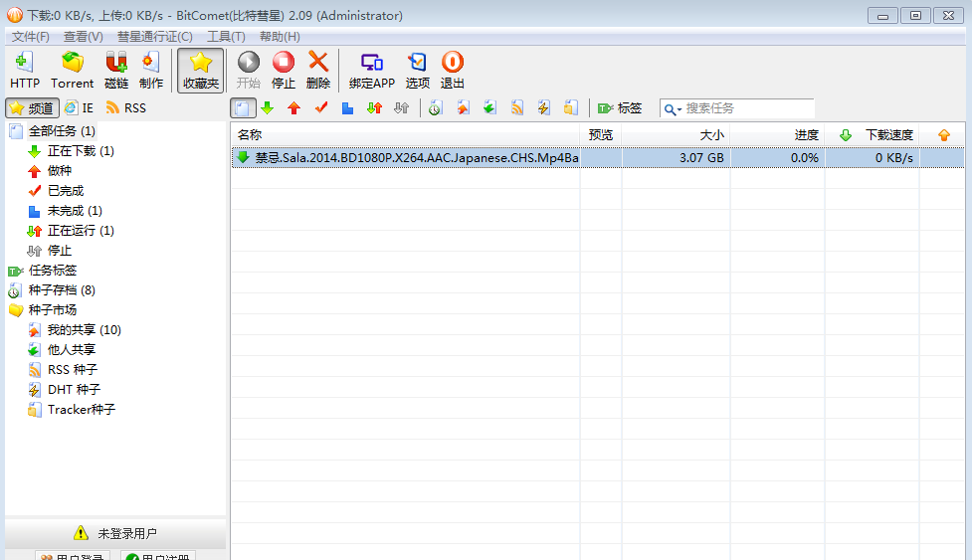Screen dimensions: 972x560
Task: Open 选项 options toolbar icon
Action: pyautogui.click(x=417, y=70)
